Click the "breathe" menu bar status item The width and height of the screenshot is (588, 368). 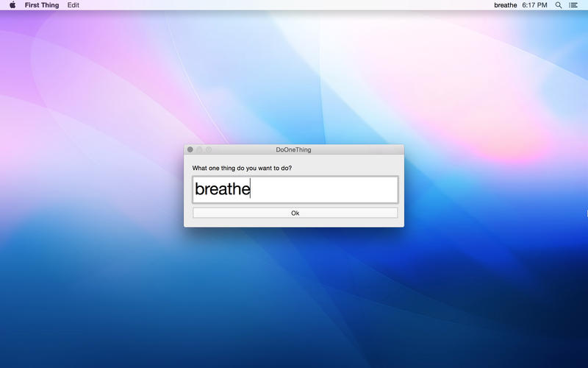(505, 5)
